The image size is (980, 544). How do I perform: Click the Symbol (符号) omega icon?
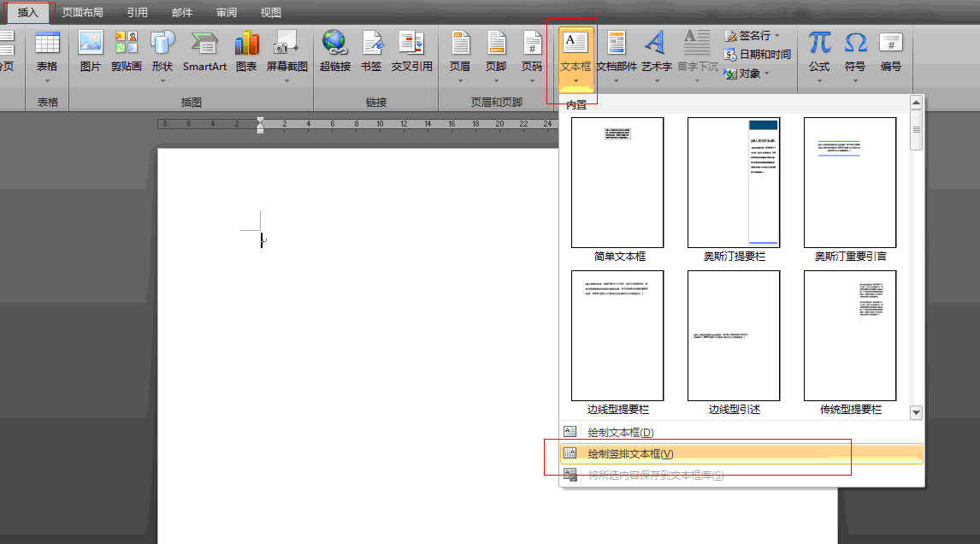[x=856, y=43]
